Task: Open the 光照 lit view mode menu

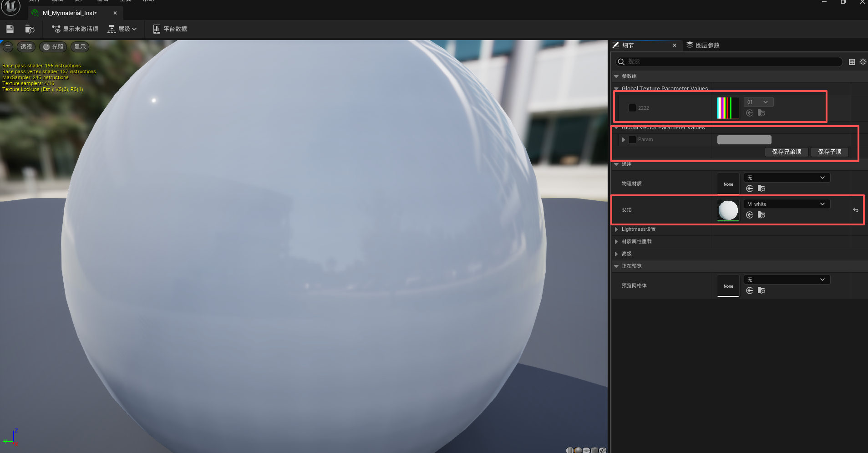Action: [53, 47]
